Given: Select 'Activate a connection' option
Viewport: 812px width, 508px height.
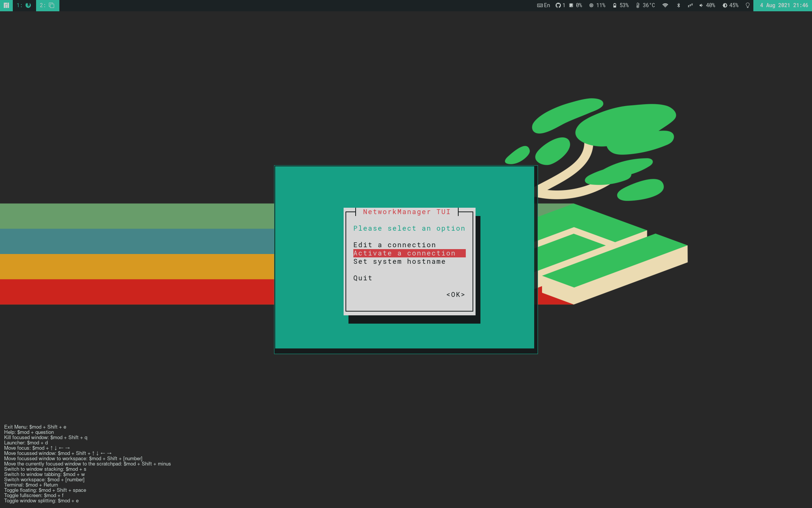Looking at the screenshot, I should (x=409, y=253).
